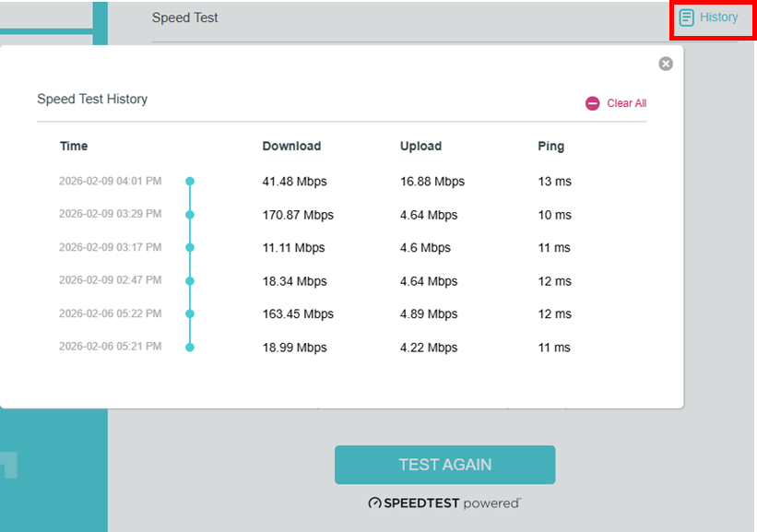The width and height of the screenshot is (757, 532).
Task: Open history via the document icon in header
Action: coord(686,17)
